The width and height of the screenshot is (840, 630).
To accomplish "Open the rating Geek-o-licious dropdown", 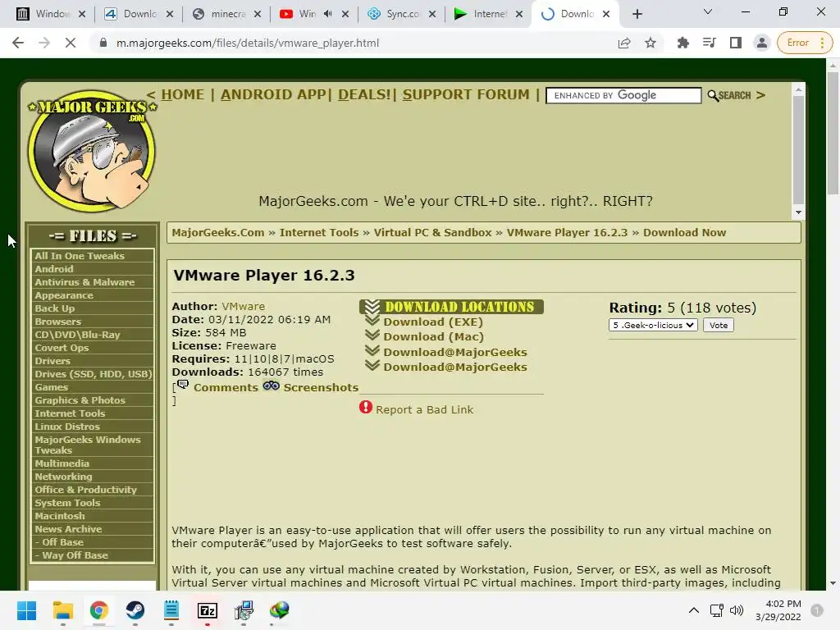I will [653, 325].
